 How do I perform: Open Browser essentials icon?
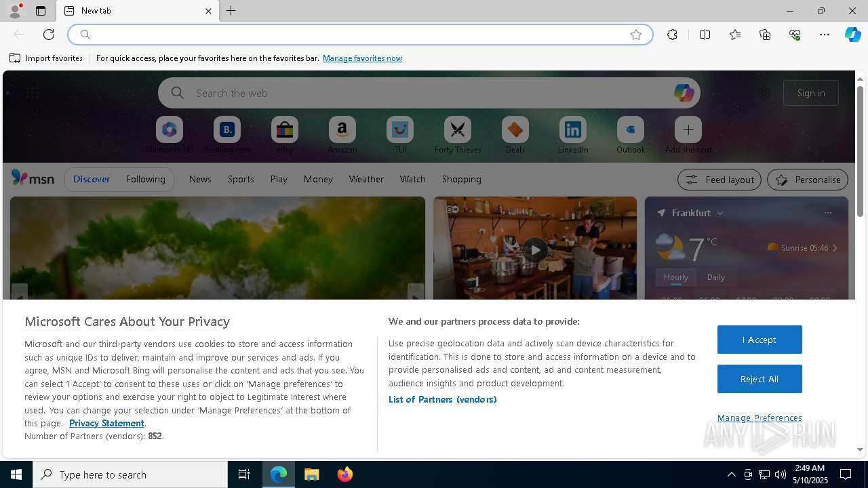[795, 35]
